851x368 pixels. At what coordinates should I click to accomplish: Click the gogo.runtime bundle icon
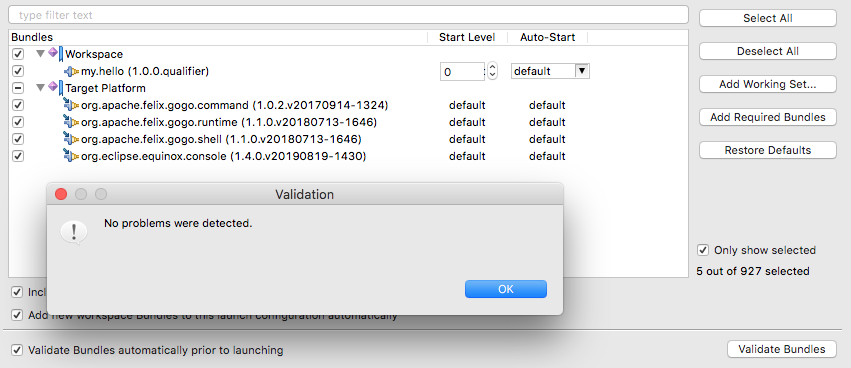point(71,122)
